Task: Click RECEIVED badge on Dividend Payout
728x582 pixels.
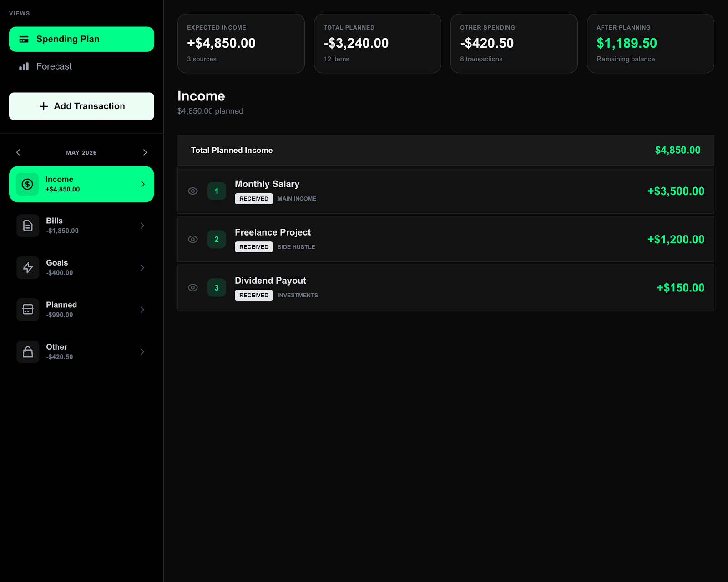Action: click(254, 295)
